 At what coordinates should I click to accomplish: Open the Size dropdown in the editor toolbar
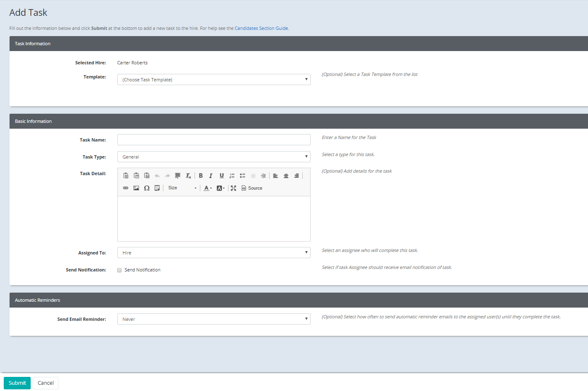[x=182, y=188]
